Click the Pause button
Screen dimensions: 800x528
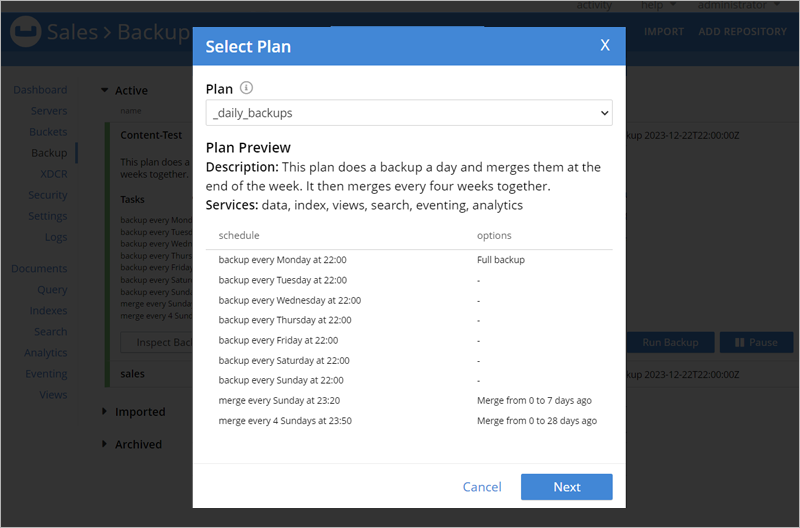tap(756, 342)
